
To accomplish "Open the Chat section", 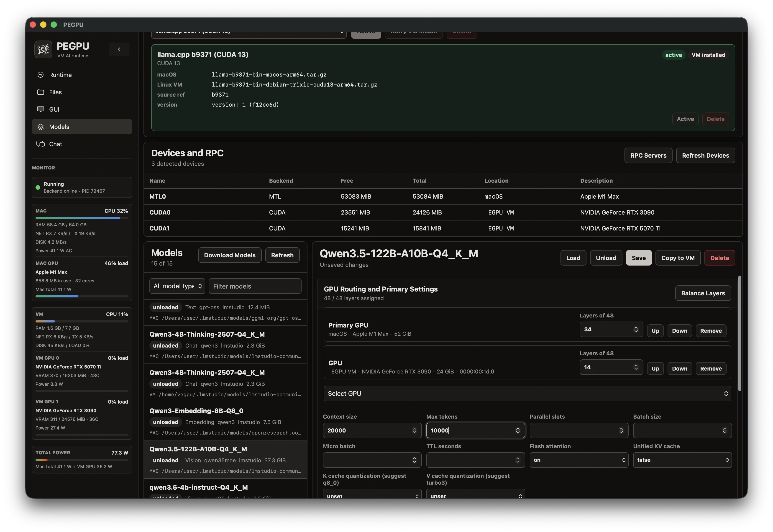I will coord(82,144).
